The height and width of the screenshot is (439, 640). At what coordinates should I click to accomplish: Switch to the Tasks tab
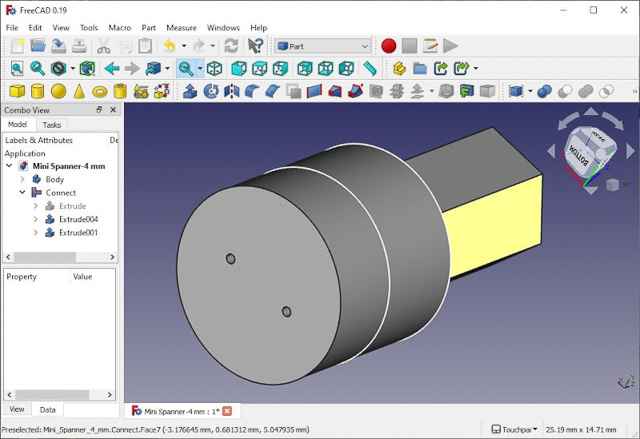click(51, 125)
